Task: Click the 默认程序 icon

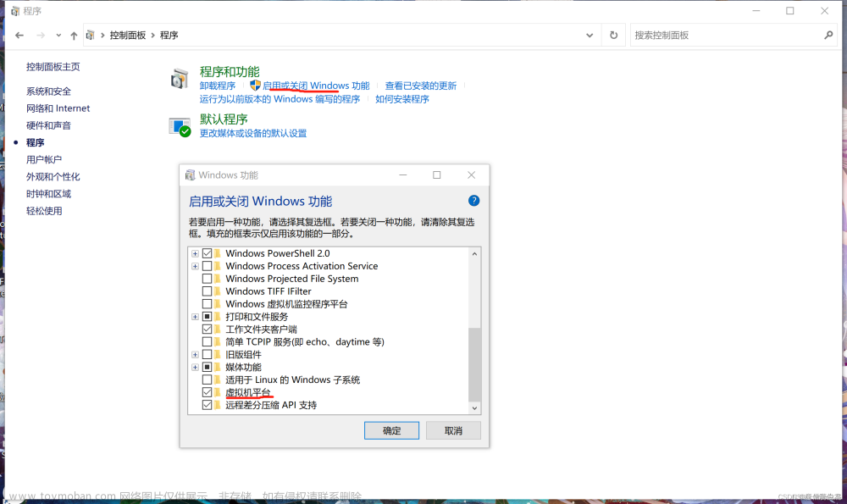Action: pos(180,127)
